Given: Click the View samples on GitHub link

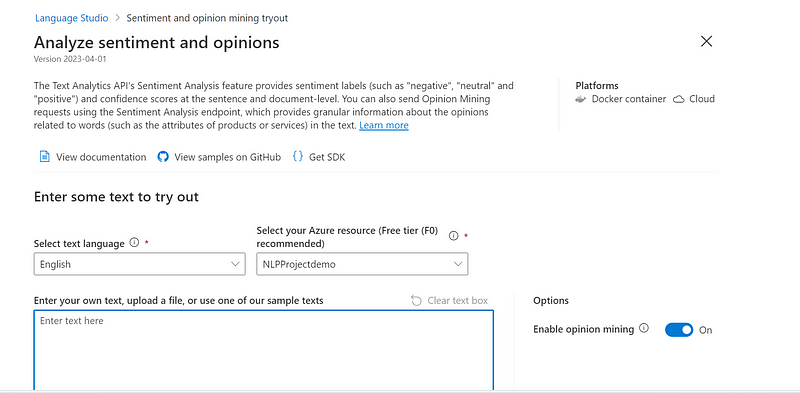Looking at the screenshot, I should 228,157.
